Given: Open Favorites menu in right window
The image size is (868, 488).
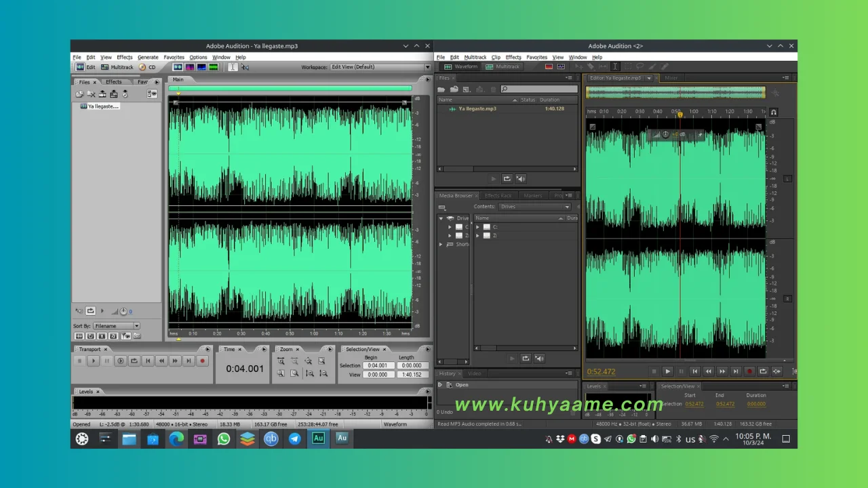Looking at the screenshot, I should 536,58.
